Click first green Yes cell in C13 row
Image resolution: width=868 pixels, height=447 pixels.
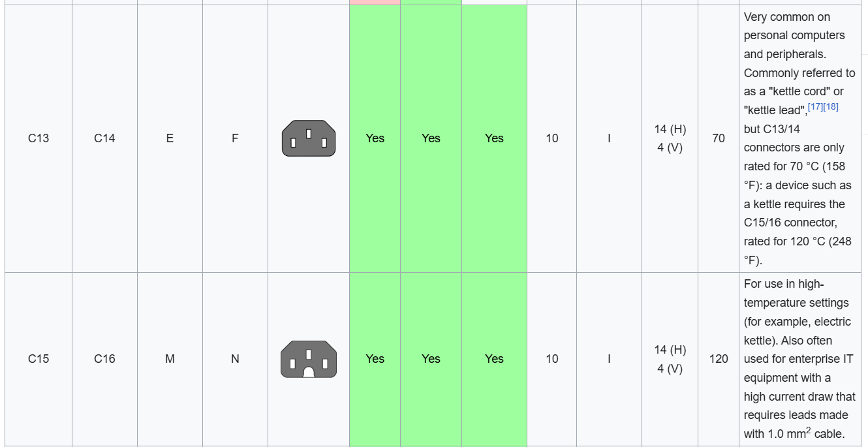(375, 138)
